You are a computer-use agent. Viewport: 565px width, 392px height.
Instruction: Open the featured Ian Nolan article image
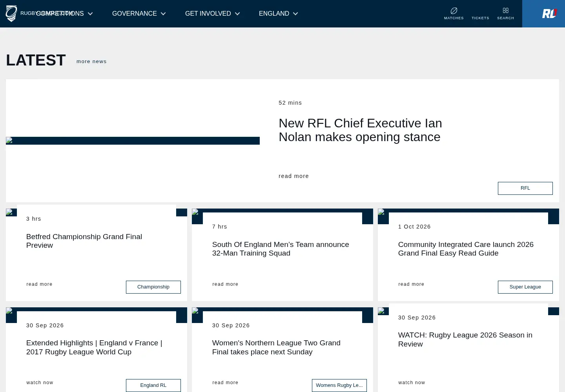(133, 141)
